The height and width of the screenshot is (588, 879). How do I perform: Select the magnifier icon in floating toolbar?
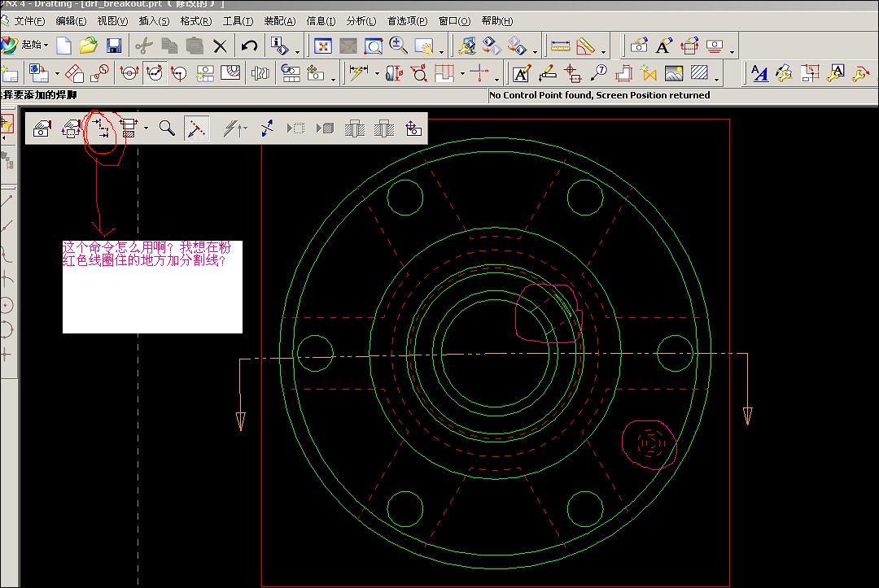coord(167,128)
